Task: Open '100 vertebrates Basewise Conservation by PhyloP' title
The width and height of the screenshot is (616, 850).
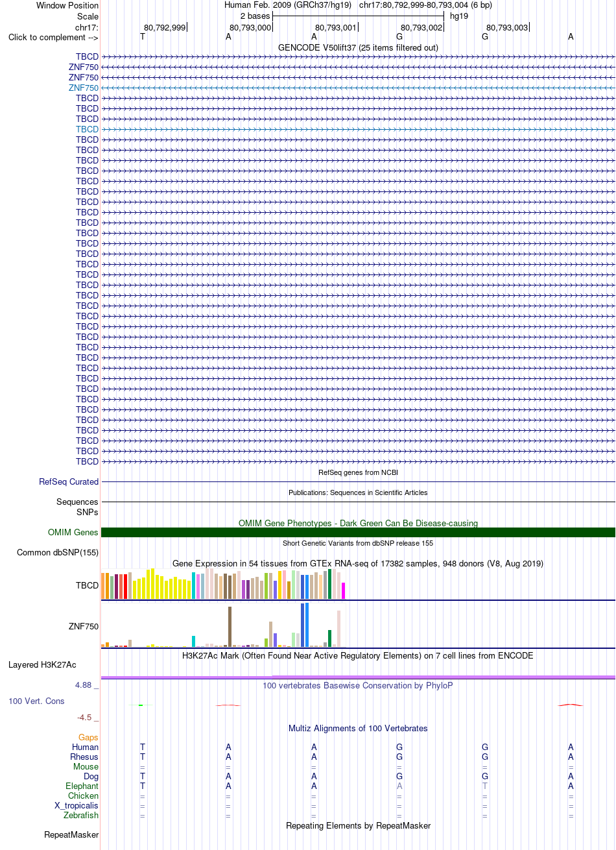Action: click(x=358, y=685)
